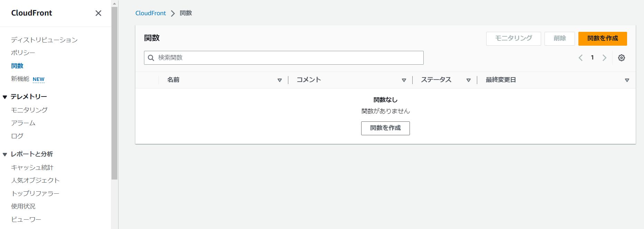
Task: Click orange 関数を作成 button
Action: [603, 38]
